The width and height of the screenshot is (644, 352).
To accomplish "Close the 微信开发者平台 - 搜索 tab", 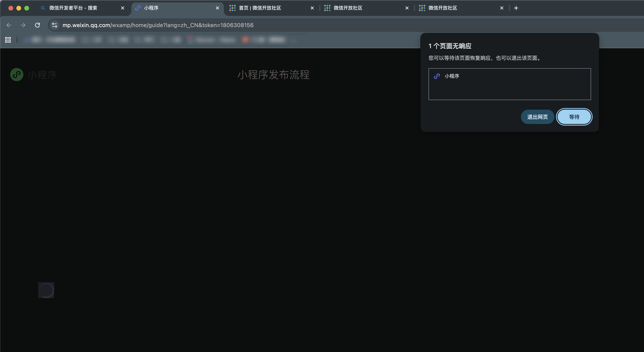I will 122,8.
